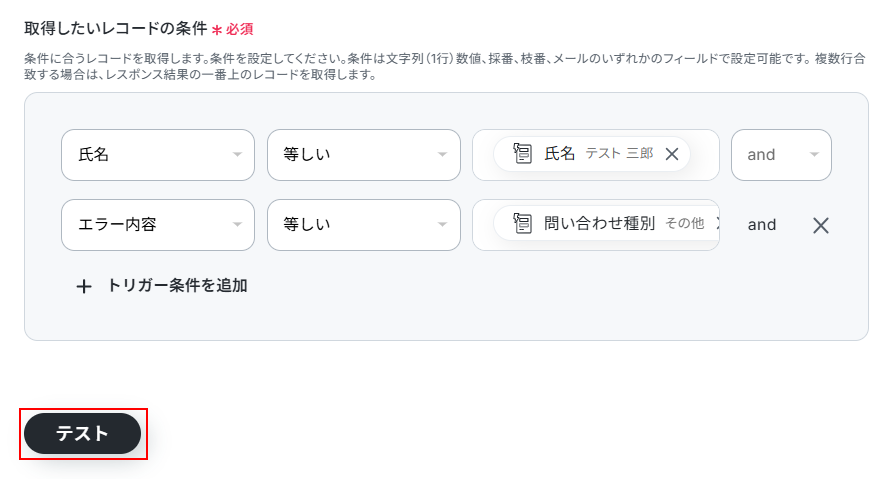Expand the second row's 等しい operator dropdown
The width and height of the screenshot is (895, 479).
click(363, 225)
